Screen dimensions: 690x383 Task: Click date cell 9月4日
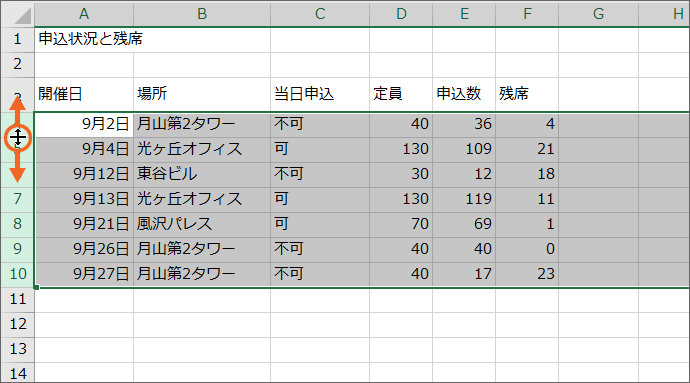(84, 149)
